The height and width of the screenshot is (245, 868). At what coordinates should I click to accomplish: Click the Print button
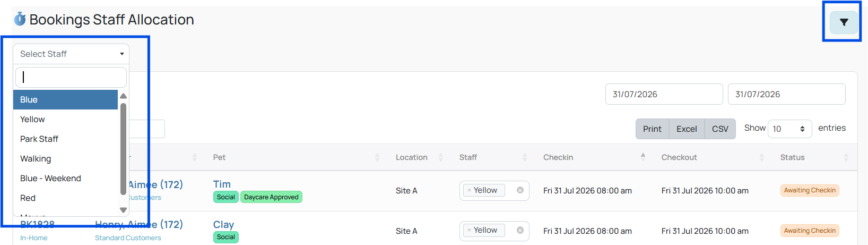[x=652, y=129]
